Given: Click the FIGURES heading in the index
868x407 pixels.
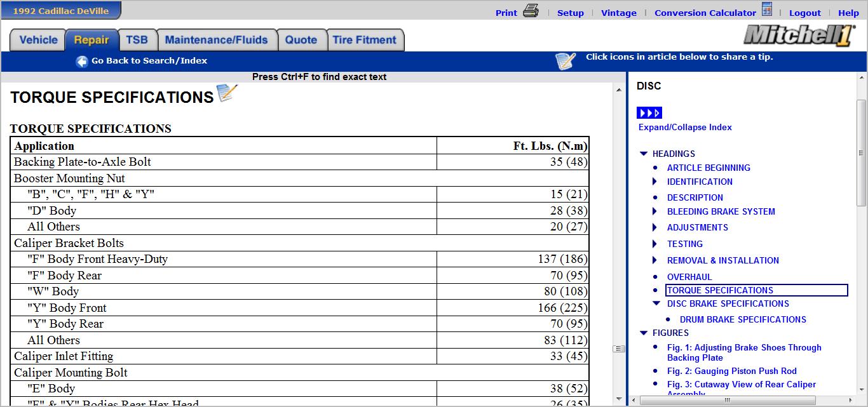Looking at the screenshot, I should pos(670,333).
